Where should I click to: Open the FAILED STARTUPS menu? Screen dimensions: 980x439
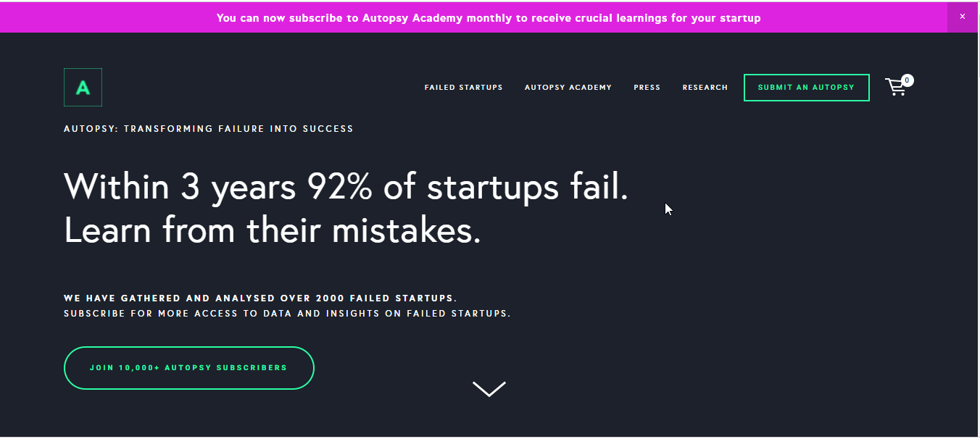click(x=463, y=87)
